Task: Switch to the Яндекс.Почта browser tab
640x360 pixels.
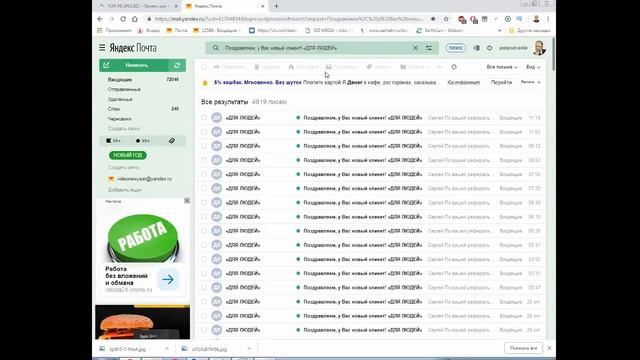Action: tap(224, 6)
